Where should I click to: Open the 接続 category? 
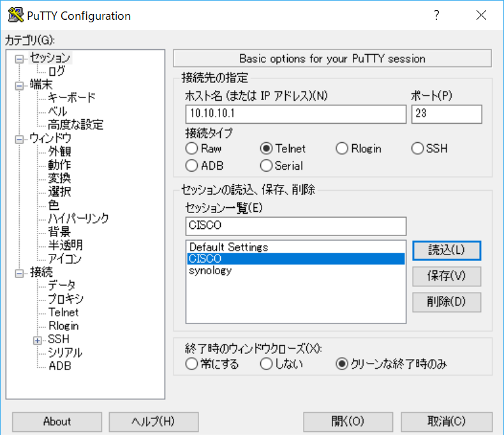[41, 272]
